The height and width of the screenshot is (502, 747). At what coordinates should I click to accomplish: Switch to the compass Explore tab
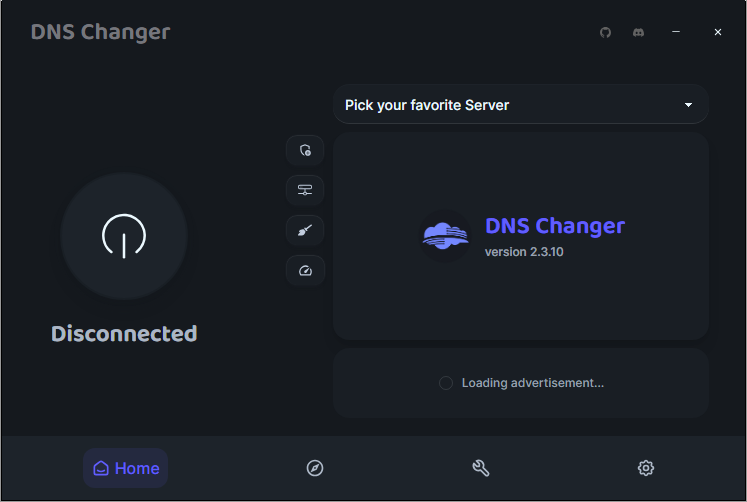coord(314,468)
